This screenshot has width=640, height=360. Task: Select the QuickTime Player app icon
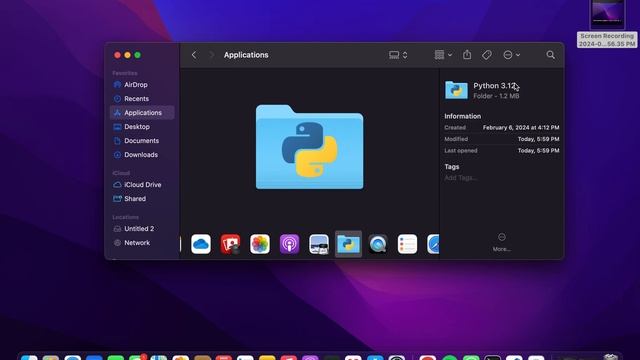point(378,244)
